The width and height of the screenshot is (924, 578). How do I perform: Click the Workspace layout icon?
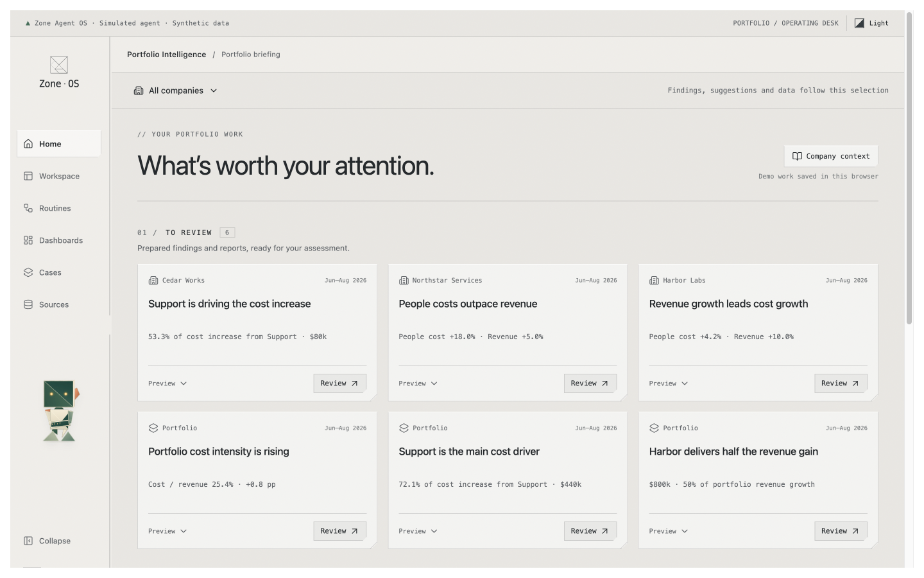(28, 176)
